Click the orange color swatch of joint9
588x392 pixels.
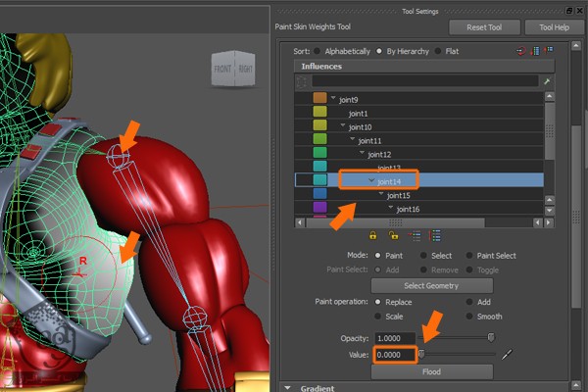(319, 98)
